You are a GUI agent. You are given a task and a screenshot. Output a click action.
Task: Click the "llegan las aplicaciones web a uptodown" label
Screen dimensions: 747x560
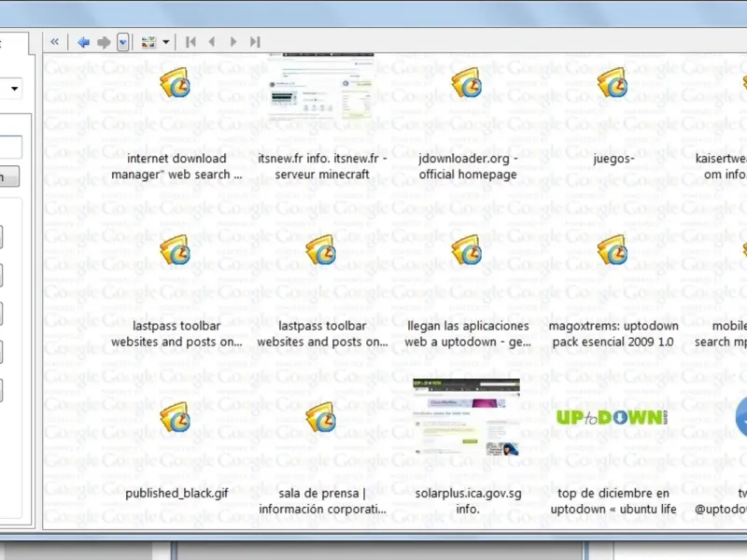[x=468, y=334]
